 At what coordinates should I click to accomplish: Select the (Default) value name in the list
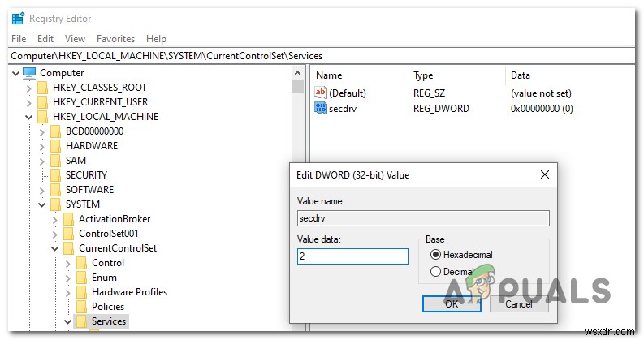coord(348,93)
